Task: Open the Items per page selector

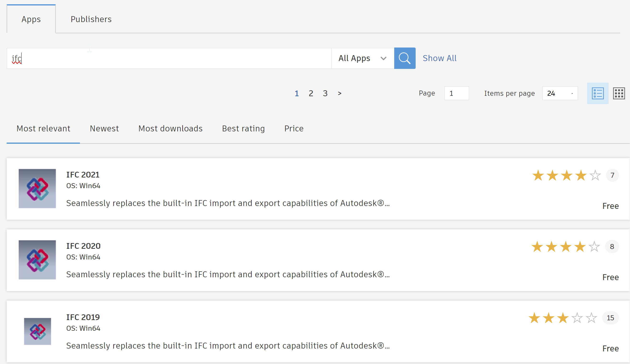Action: point(560,93)
